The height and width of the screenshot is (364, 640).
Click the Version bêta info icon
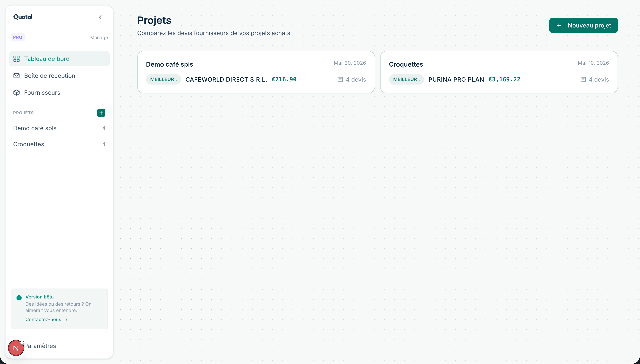point(19,298)
